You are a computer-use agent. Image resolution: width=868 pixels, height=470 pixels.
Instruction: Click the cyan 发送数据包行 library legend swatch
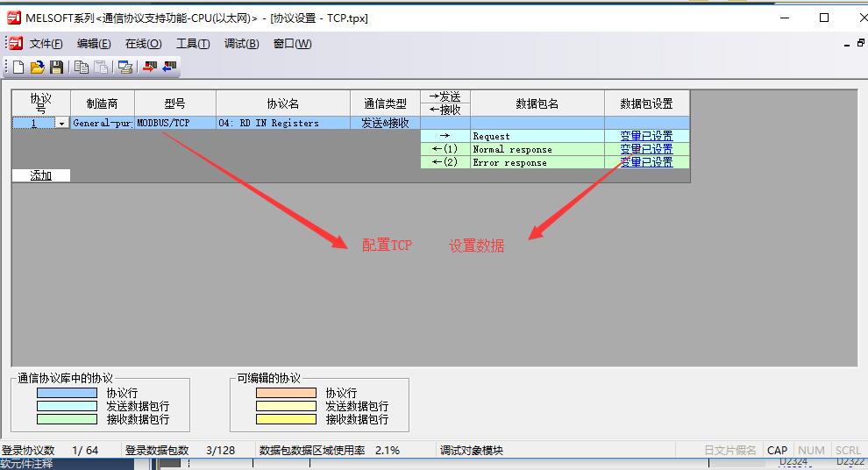(67, 406)
